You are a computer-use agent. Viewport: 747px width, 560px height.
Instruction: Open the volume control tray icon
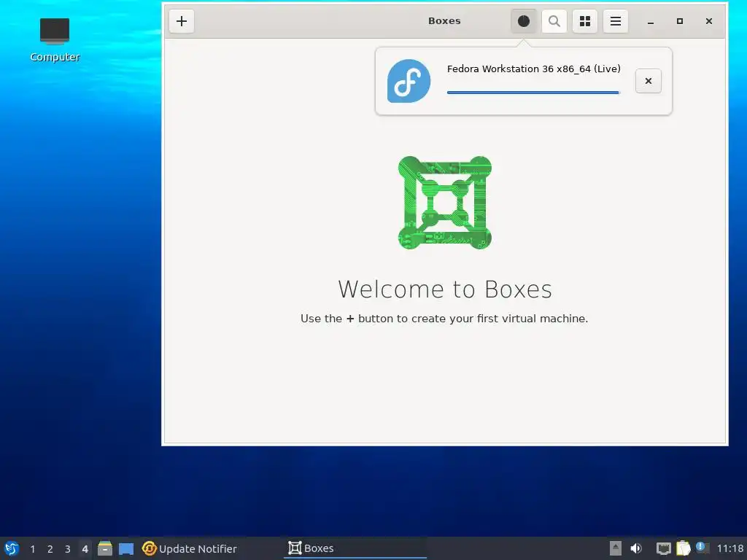[x=636, y=548]
